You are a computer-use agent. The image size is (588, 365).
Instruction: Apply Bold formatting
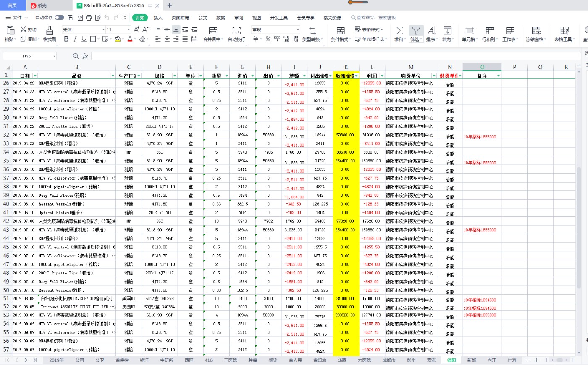66,39
